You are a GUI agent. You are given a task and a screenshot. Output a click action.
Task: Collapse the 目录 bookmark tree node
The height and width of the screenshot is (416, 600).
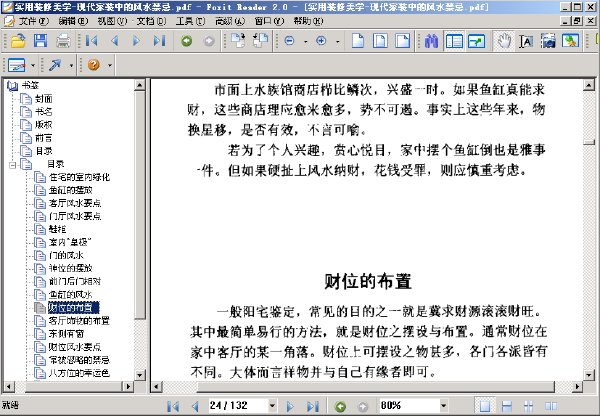point(13,165)
